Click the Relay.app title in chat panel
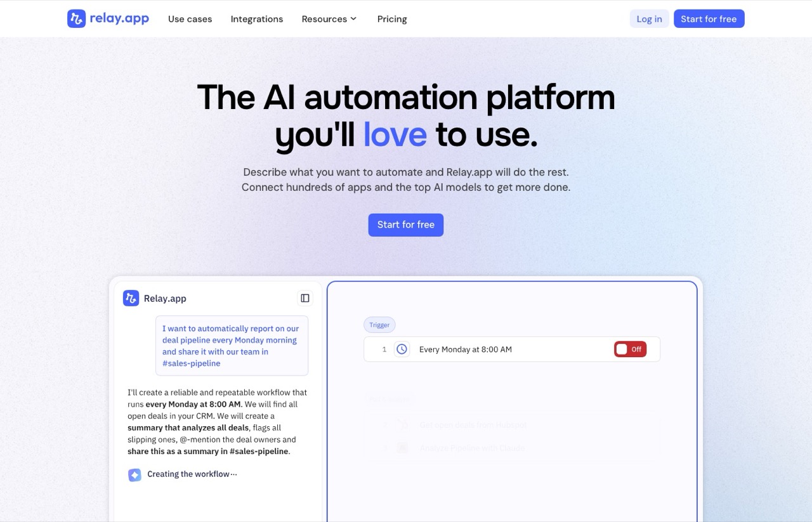Screen dimensions: 812x522 pos(165,298)
